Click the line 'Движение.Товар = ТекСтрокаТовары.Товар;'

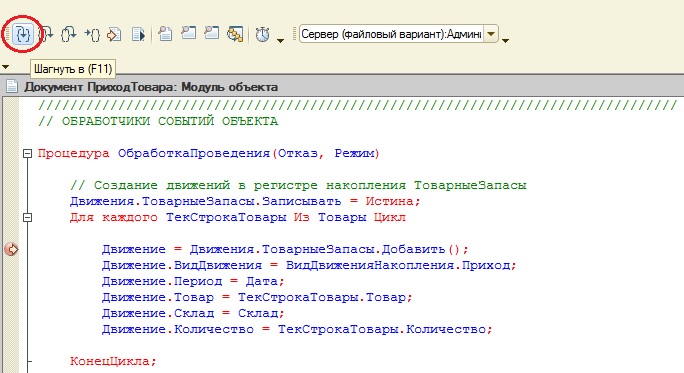257,298
